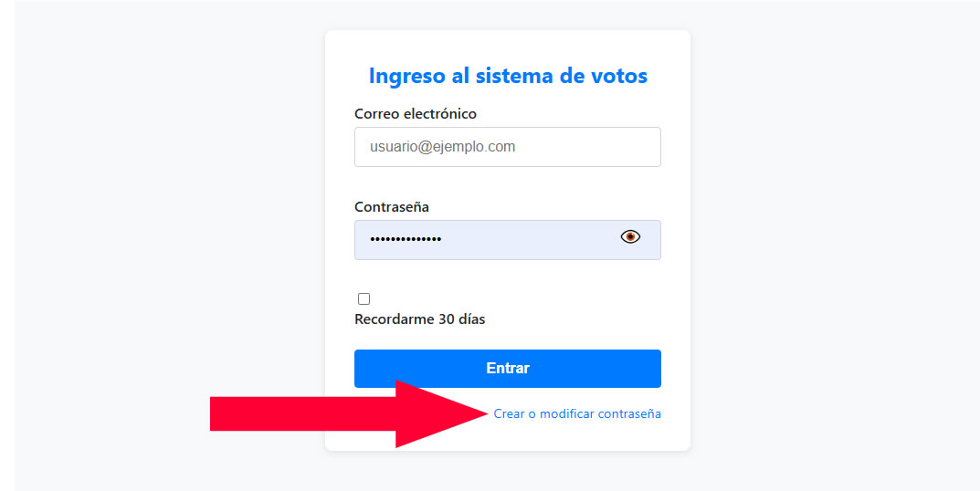
Task: Enable the Recordarme 30 días checkbox
Action: [x=364, y=298]
